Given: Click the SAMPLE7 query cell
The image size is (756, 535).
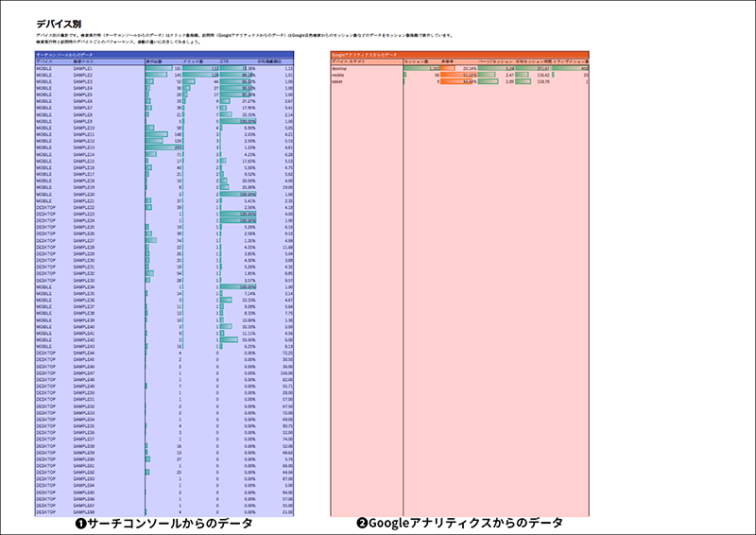Looking at the screenshot, I should coord(82,108).
